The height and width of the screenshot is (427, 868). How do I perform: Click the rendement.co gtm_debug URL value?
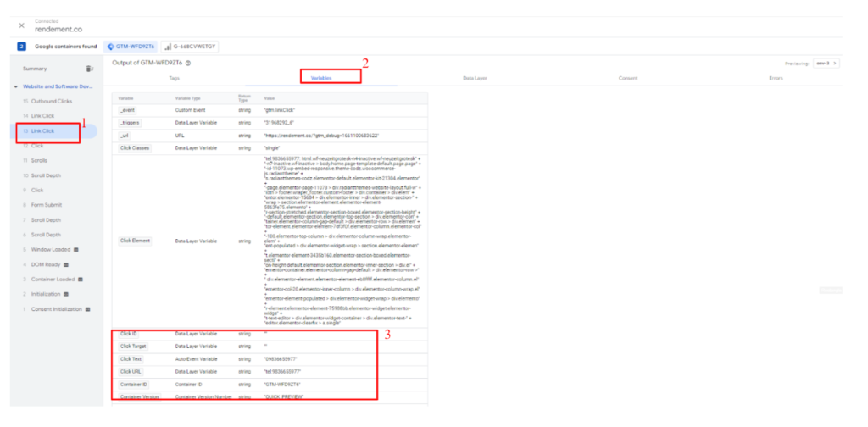tap(321, 136)
